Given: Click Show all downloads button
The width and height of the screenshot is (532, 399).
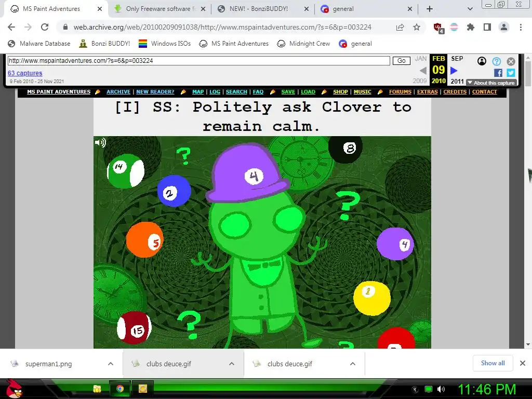Looking at the screenshot, I should 493,363.
